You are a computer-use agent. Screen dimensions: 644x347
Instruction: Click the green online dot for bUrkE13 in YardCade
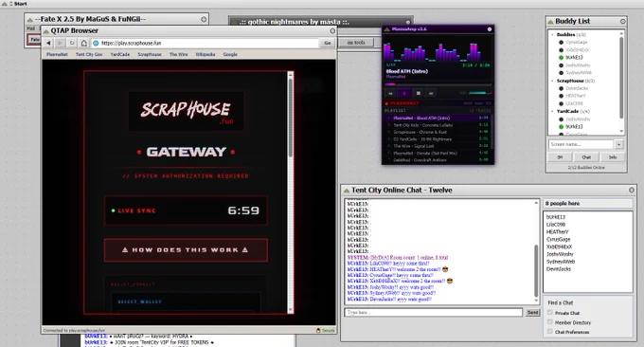(561, 127)
